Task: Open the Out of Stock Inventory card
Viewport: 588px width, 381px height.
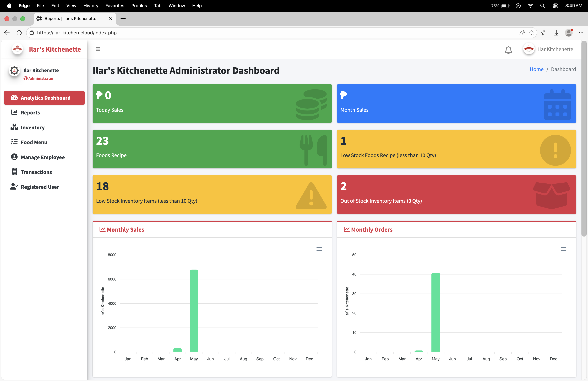Action: click(456, 195)
